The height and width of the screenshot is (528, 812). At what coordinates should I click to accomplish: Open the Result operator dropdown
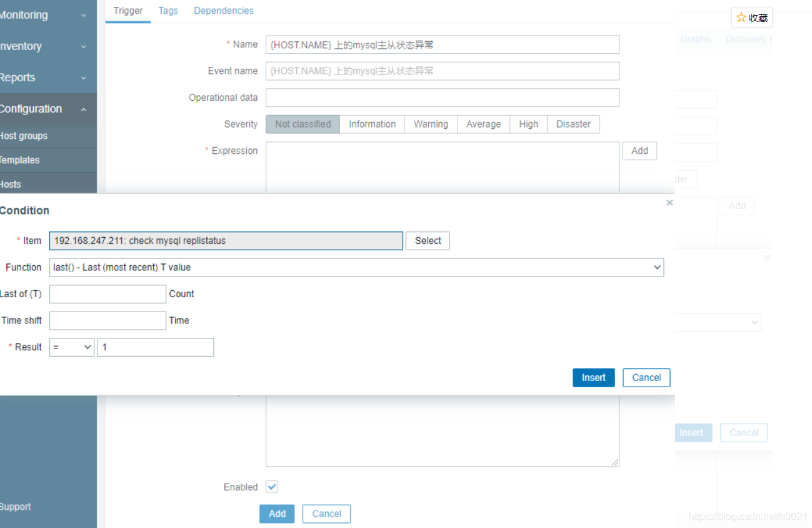pyautogui.click(x=71, y=347)
